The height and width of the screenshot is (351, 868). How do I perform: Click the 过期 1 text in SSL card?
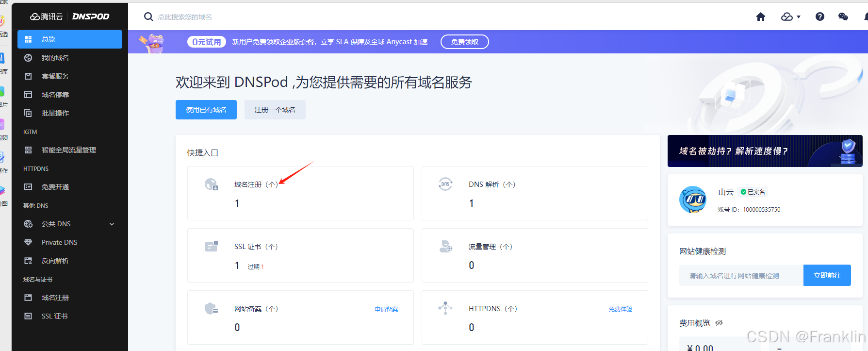(x=256, y=267)
